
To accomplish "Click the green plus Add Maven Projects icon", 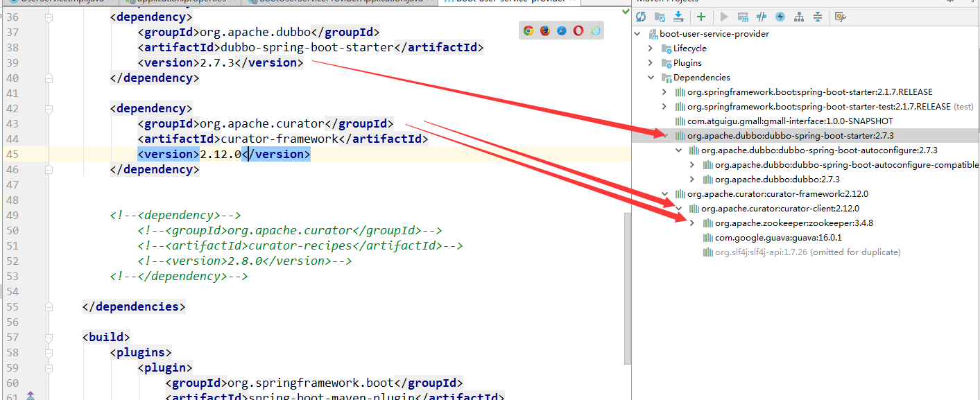I will (701, 17).
